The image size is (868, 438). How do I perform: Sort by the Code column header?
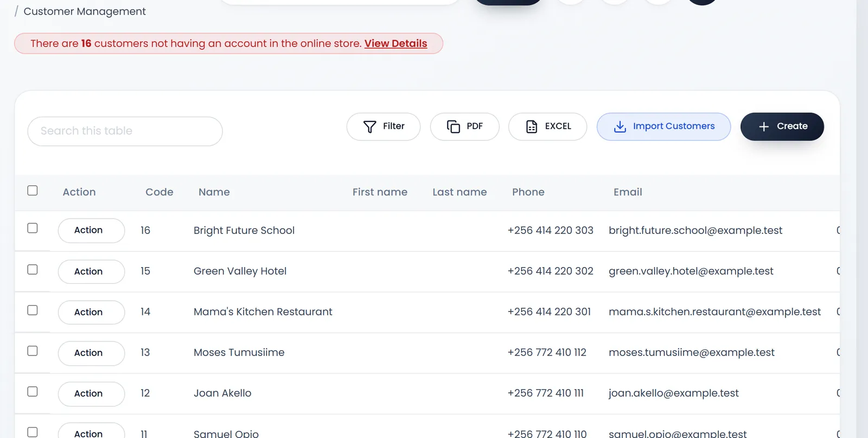159,192
